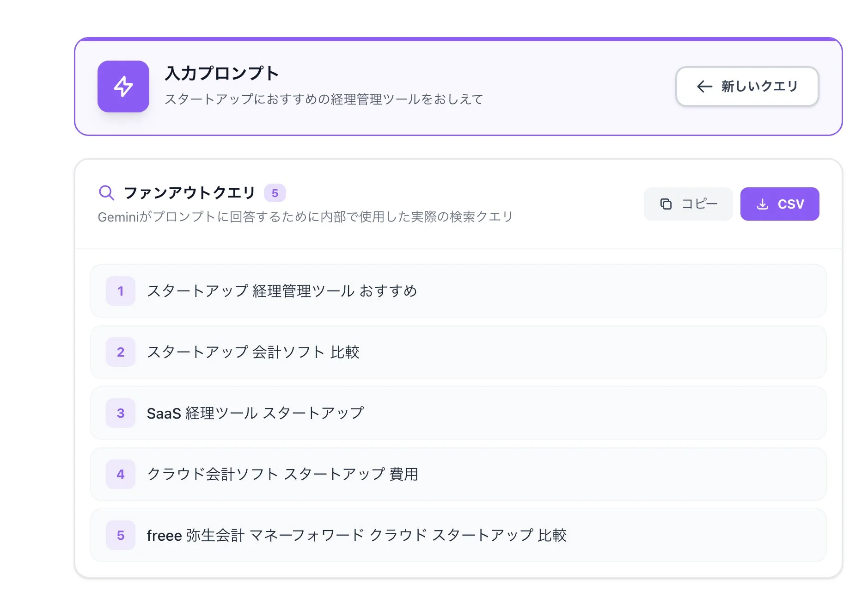Click the magnifying glass search icon
Image resolution: width=868 pixels, height=593 pixels.
(107, 192)
